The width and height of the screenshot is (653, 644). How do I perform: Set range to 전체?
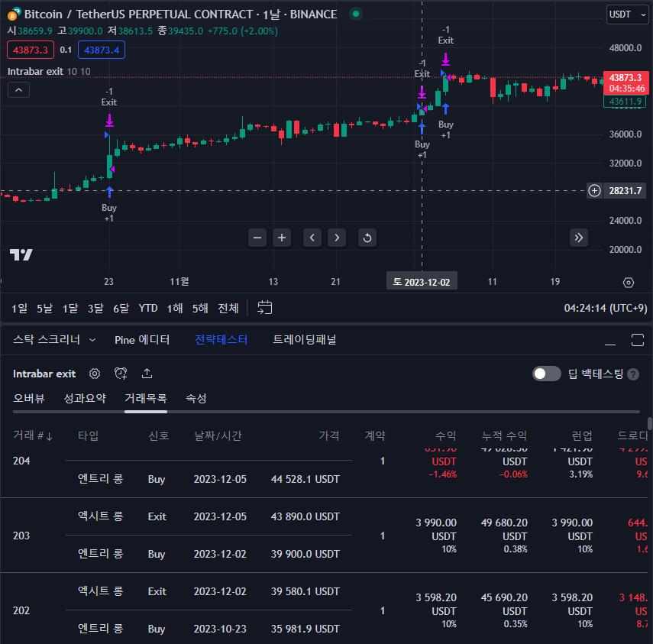[x=228, y=309]
